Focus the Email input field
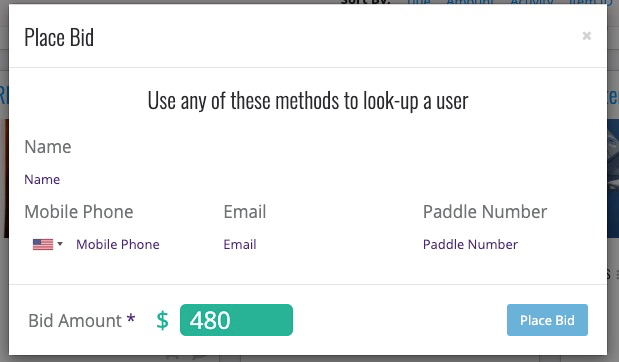The image size is (619, 362). (x=318, y=244)
